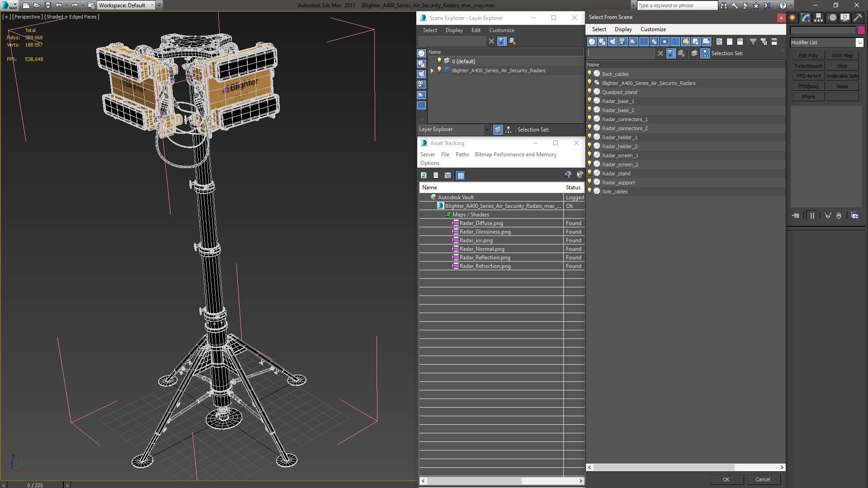This screenshot has height=488, width=868.
Task: Toggle cameras display filter in Select From Scene
Action: coord(623,42)
